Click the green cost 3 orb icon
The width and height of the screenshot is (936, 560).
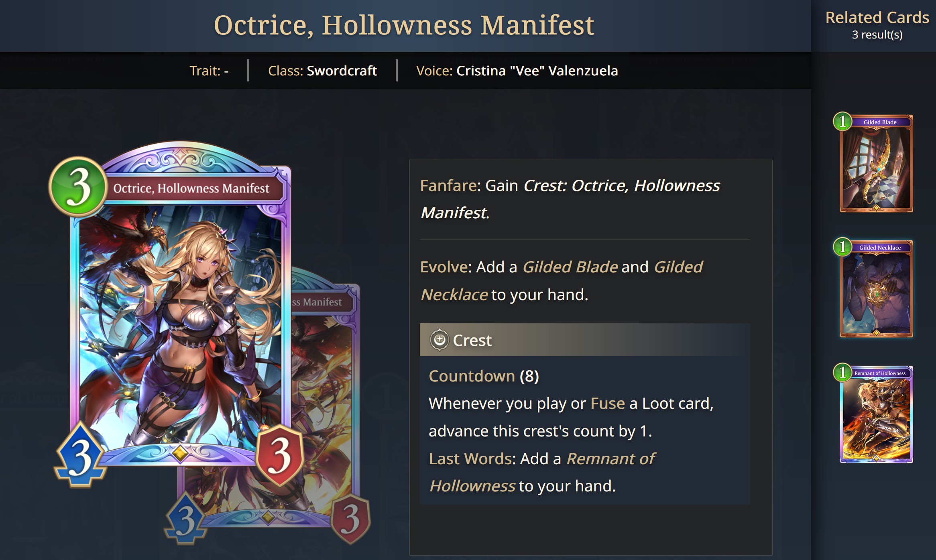78,187
